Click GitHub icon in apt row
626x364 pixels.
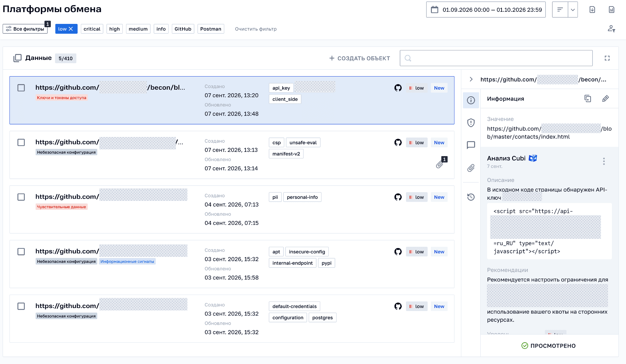pyautogui.click(x=398, y=252)
